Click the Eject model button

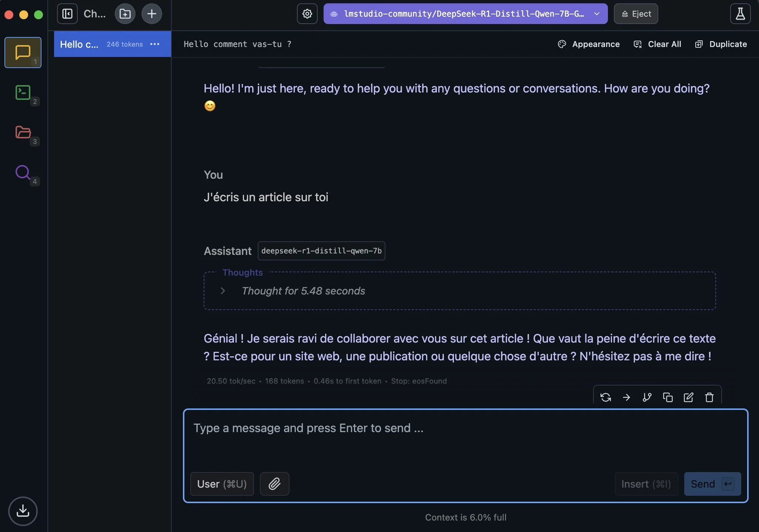point(636,13)
